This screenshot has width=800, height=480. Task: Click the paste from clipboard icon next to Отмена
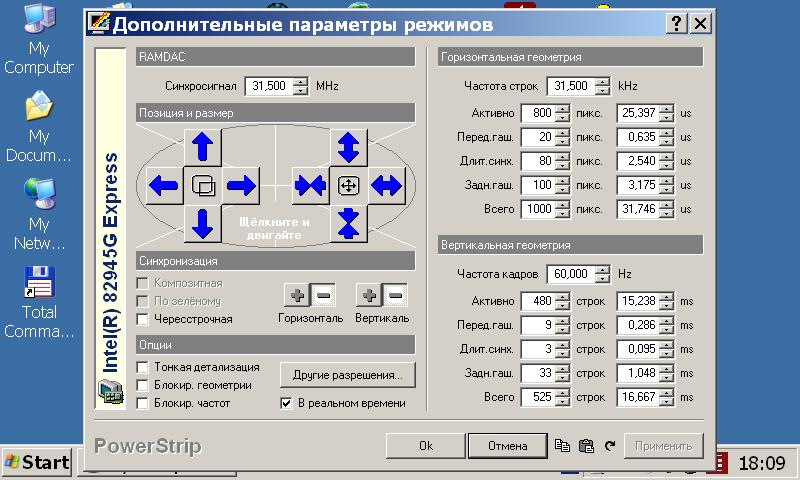586,446
